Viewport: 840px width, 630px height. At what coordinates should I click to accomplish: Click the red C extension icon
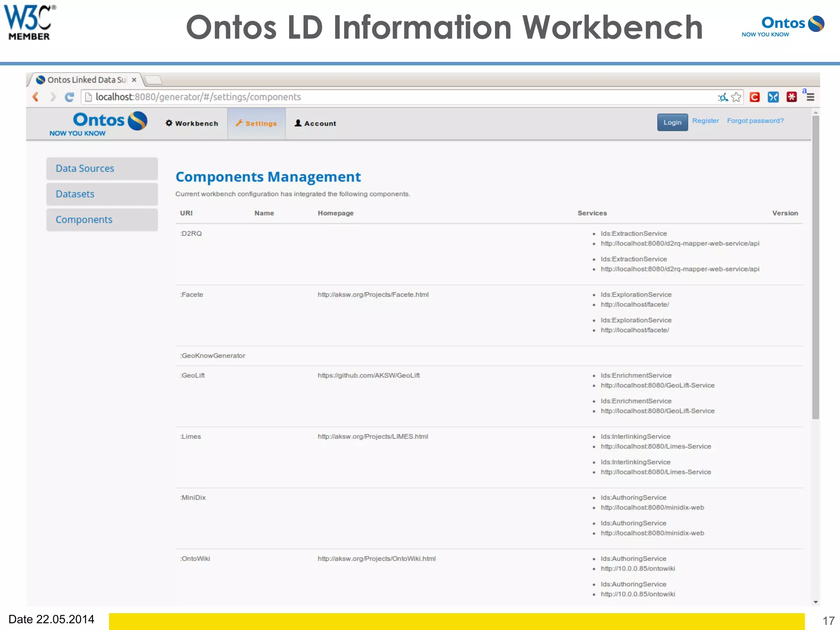point(755,97)
